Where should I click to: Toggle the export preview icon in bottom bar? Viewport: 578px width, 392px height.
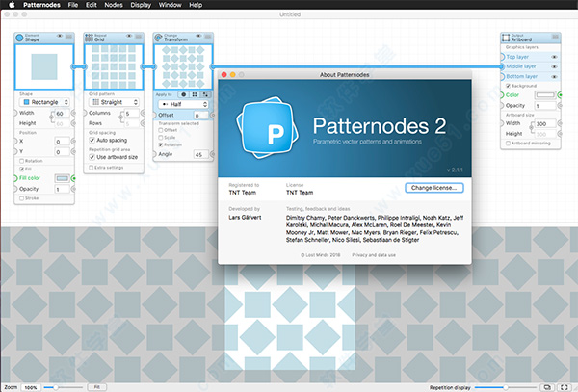point(547,387)
